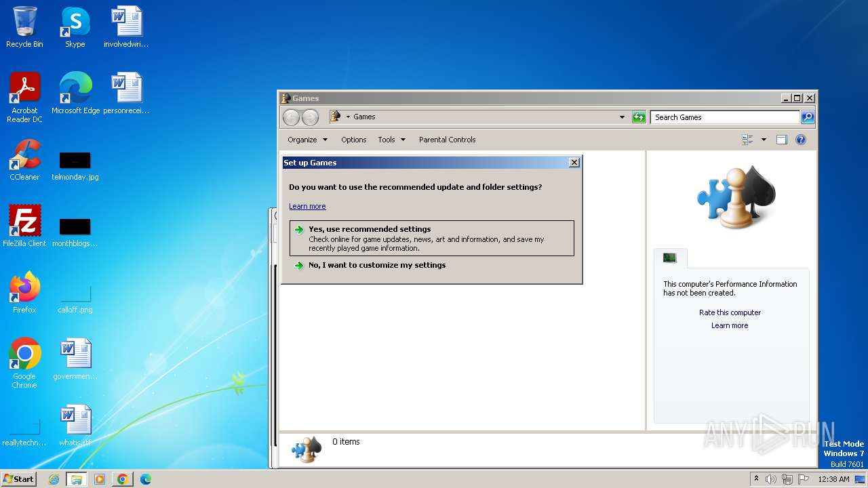
Task: Open the involvedwri... Word document icon
Action: [126, 27]
